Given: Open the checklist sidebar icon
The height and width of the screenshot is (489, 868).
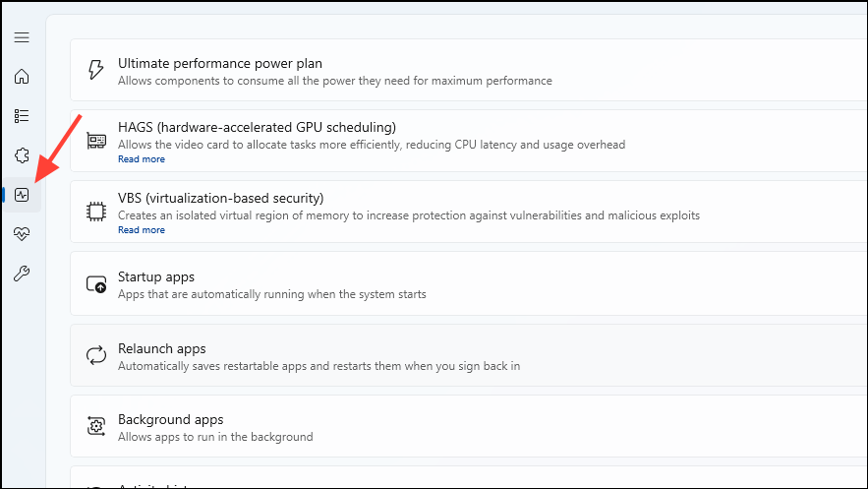Looking at the screenshot, I should click(x=22, y=116).
